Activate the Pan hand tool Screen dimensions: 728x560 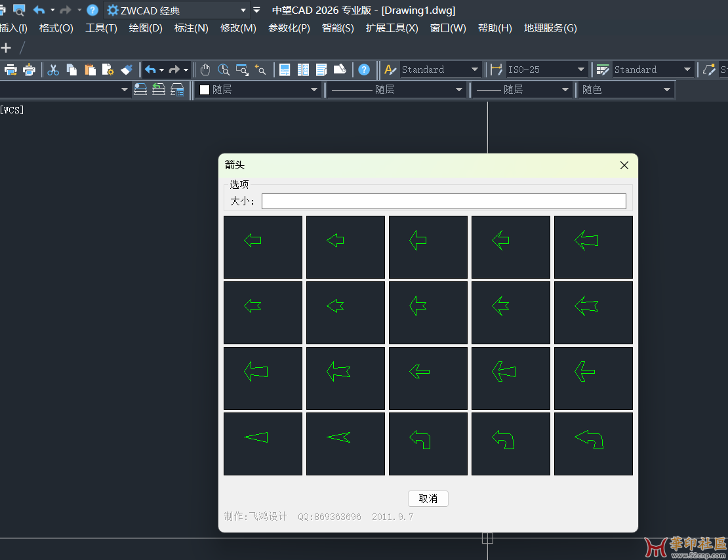[x=205, y=70]
